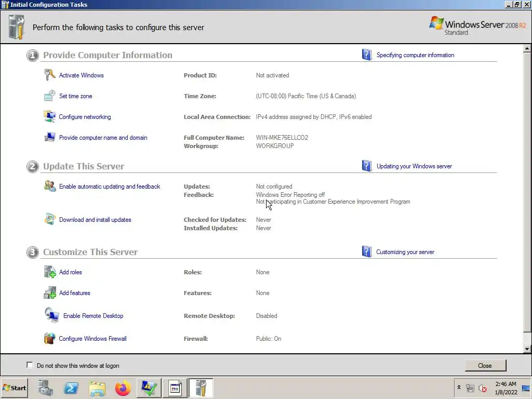Click the automatic updating and feedback icon
Image resolution: width=532 pixels, height=399 pixels.
pos(50,186)
